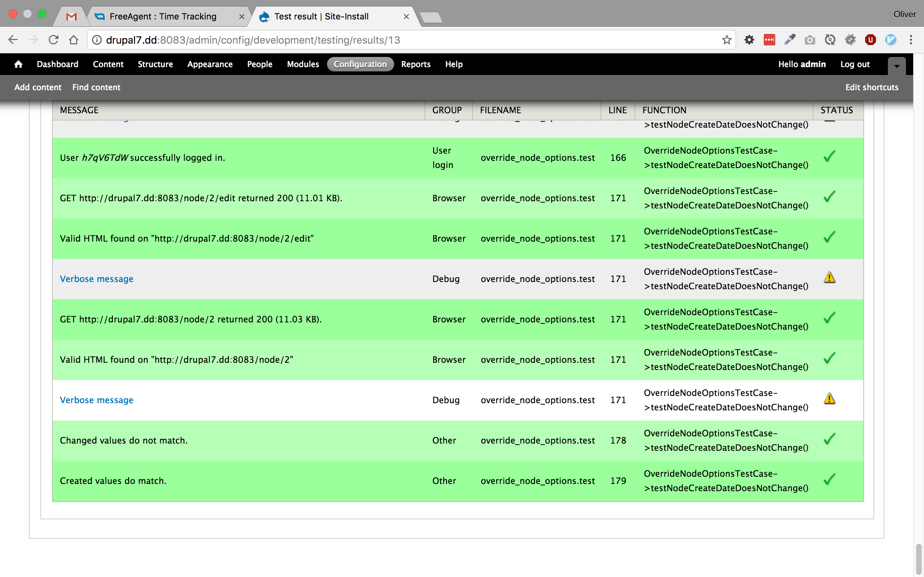Switch to FreeAgent Time Tracking tab
924x577 pixels.
point(163,17)
